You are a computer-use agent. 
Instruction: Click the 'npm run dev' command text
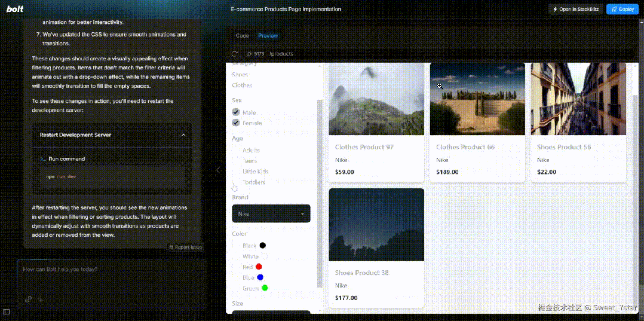61,177
